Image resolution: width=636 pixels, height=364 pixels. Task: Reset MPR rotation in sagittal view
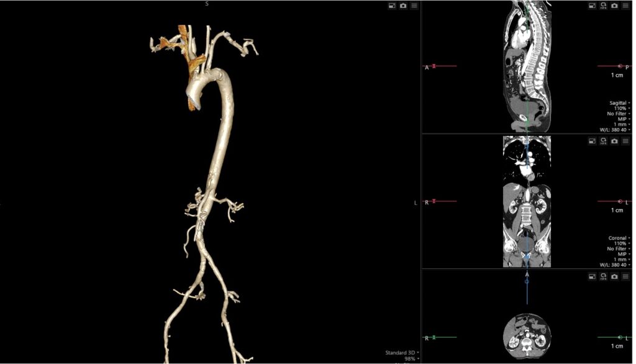pos(603,6)
